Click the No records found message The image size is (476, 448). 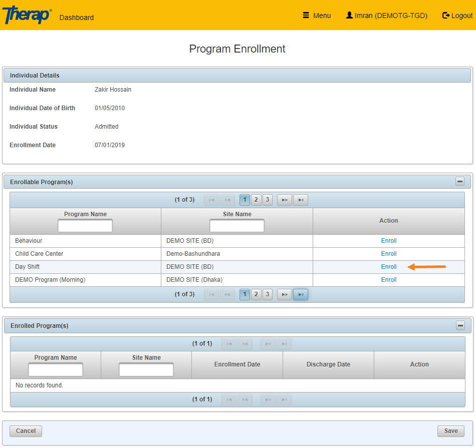click(39, 385)
